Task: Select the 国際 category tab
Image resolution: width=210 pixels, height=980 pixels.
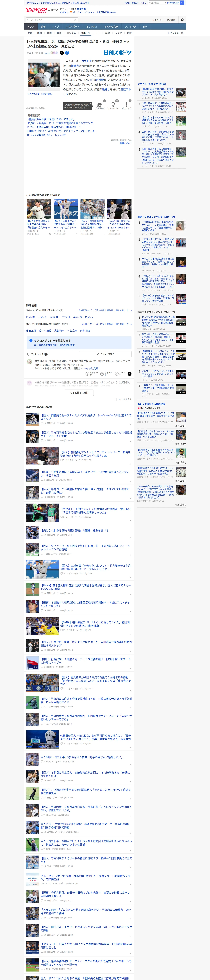Action: (49, 33)
